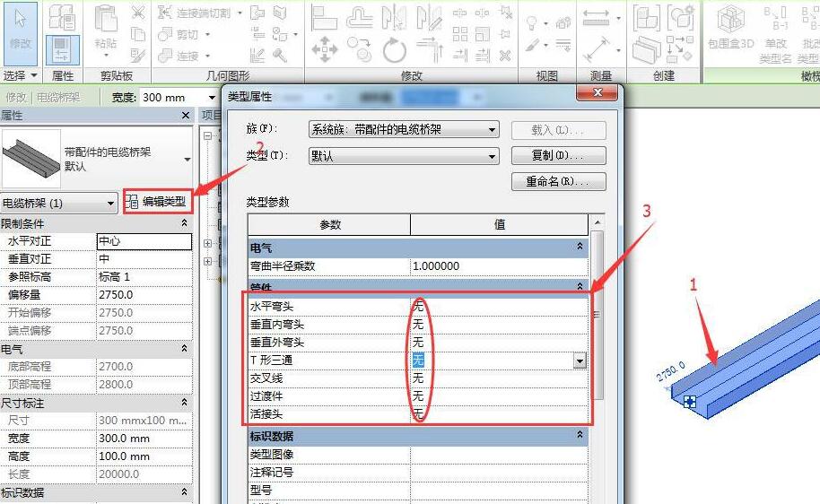This screenshot has width=820, height=504.
Task: Click the Delete X tool in Modify panel
Action: (x=505, y=56)
